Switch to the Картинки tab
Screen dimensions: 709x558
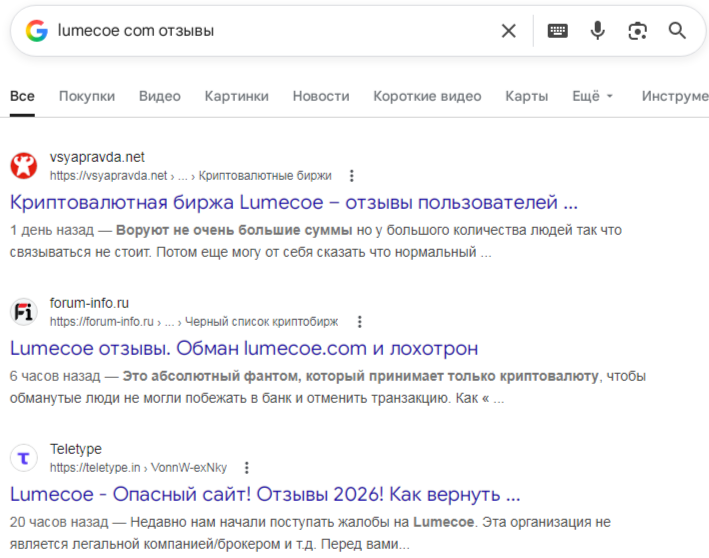[236, 96]
